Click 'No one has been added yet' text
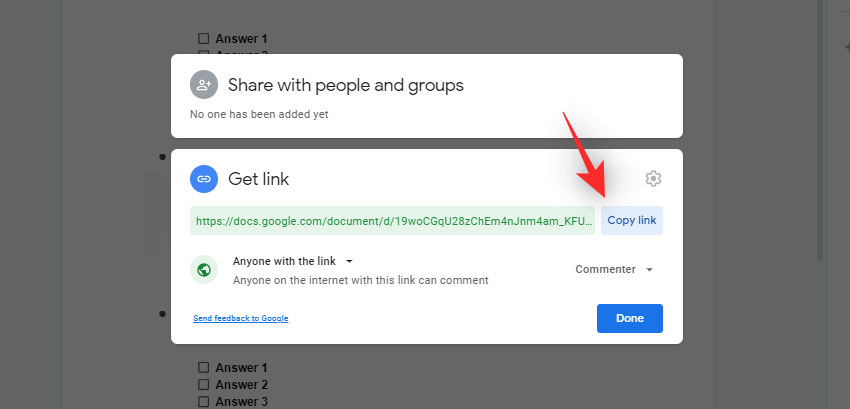850x409 pixels. [x=259, y=114]
